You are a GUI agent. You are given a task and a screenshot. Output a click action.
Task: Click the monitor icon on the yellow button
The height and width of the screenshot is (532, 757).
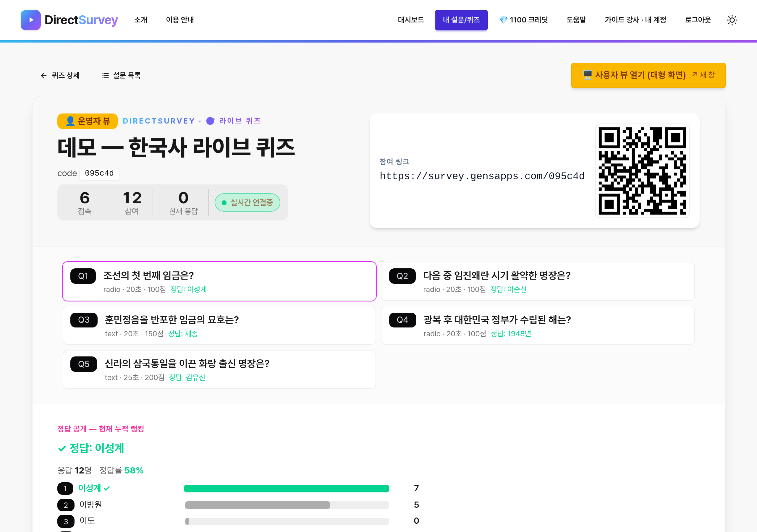(587, 75)
